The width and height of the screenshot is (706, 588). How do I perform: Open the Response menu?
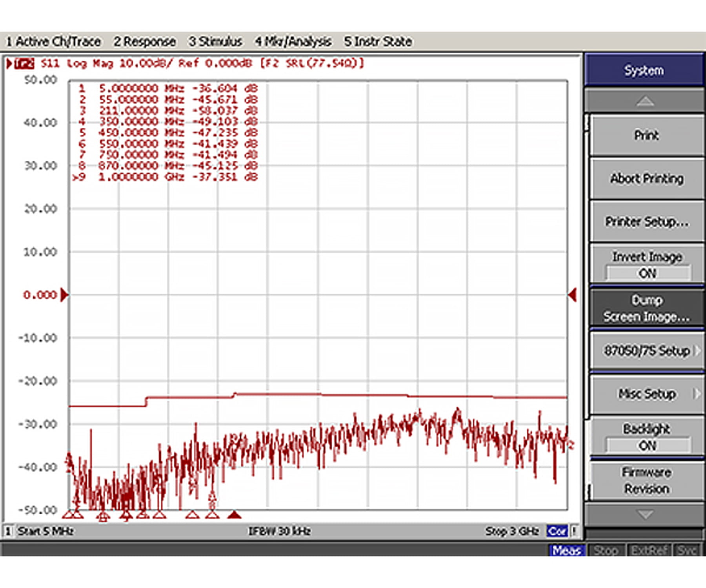144,42
